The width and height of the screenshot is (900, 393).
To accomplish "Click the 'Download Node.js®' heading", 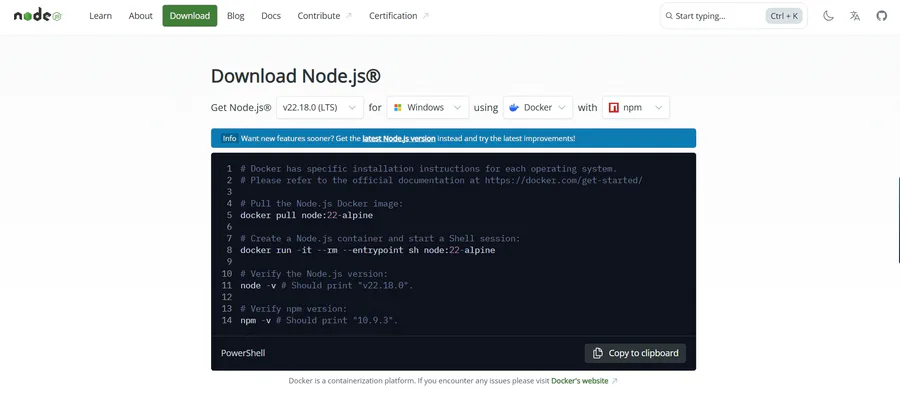I will 296,76.
